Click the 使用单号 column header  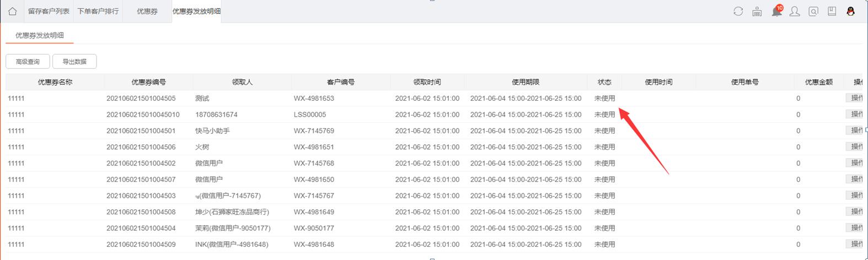pyautogui.click(x=745, y=82)
